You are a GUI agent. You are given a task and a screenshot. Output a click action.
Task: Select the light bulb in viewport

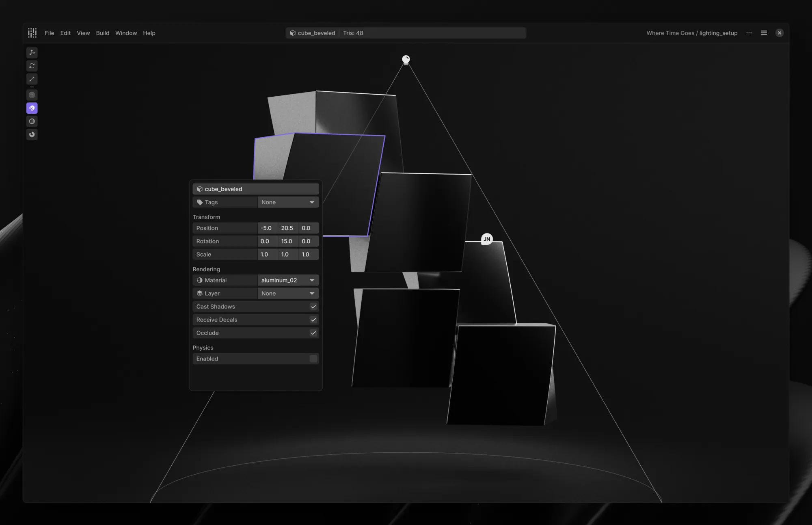406,60
